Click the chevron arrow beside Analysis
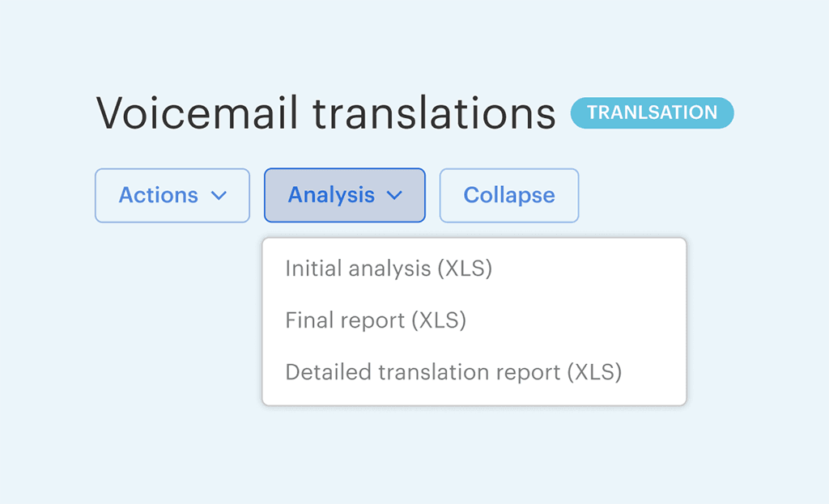Screen dimensions: 829x504 coord(394,196)
